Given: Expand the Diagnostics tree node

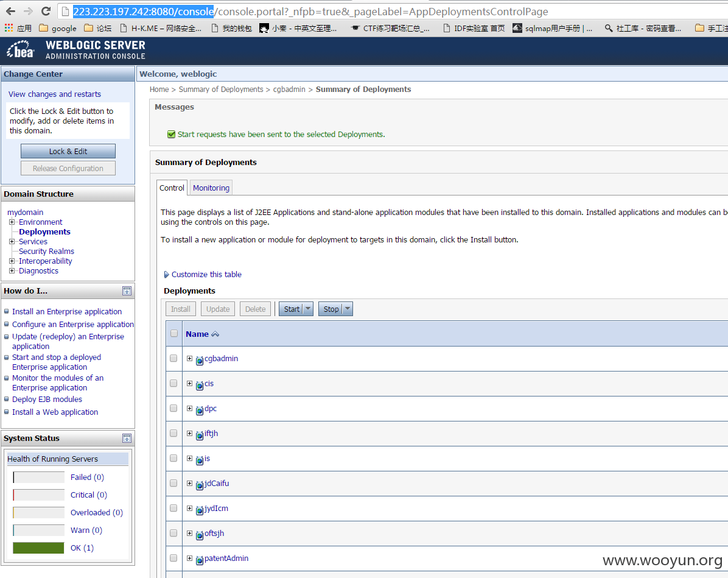Looking at the screenshot, I should [x=12, y=271].
